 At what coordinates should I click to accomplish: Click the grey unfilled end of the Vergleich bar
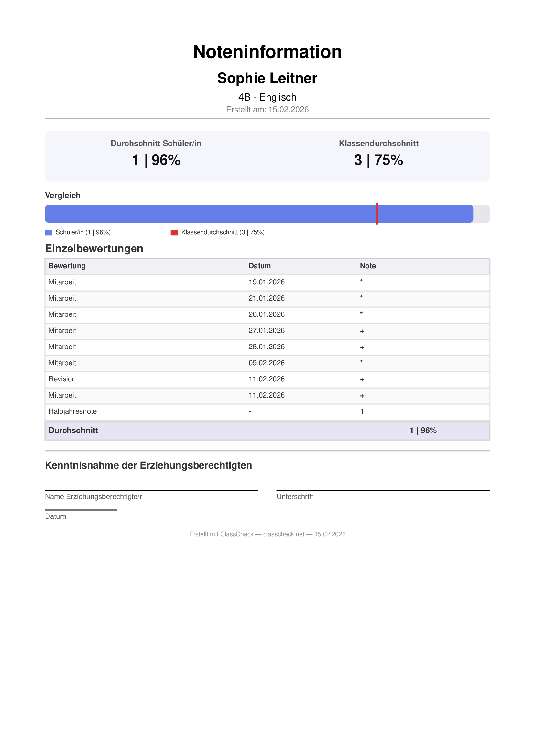click(481, 214)
